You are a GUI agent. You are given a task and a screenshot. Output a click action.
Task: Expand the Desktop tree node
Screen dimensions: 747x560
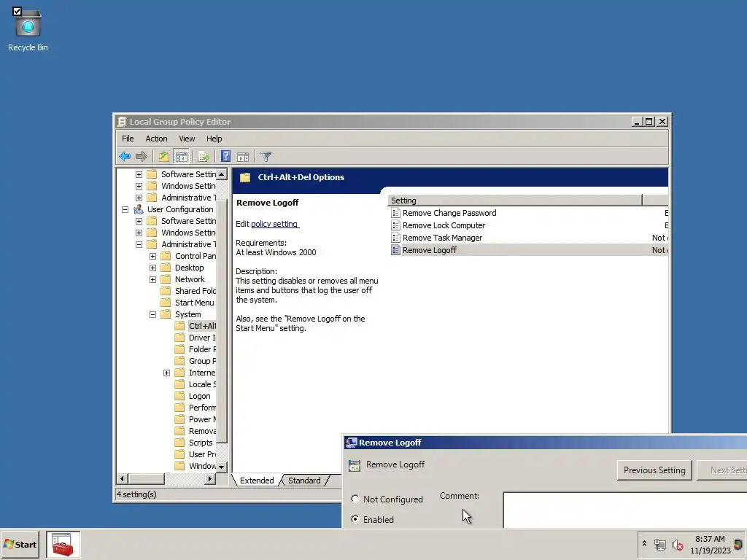pos(152,268)
